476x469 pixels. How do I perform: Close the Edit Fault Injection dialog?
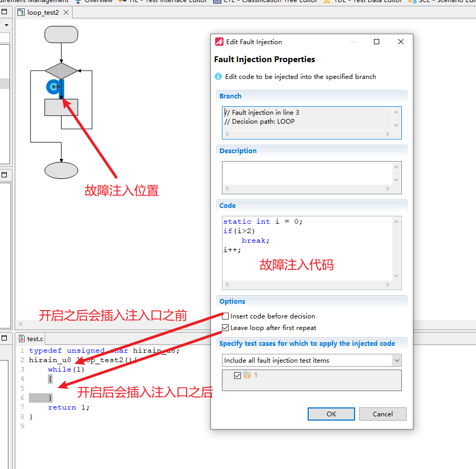401,42
